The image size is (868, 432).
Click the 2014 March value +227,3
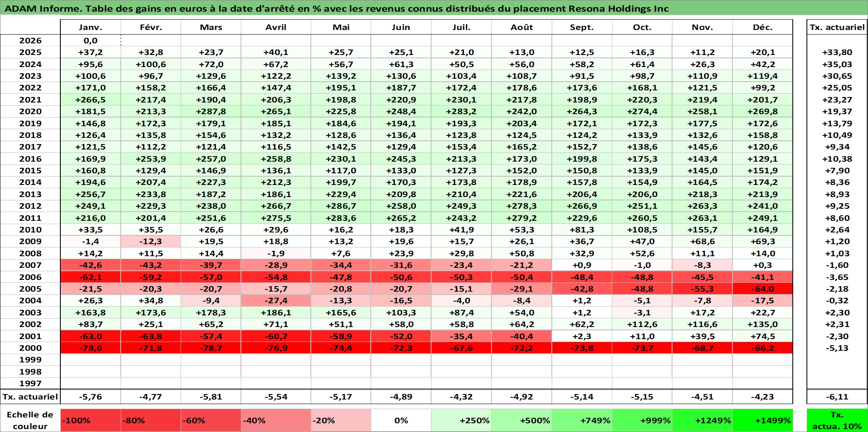pyautogui.click(x=211, y=182)
